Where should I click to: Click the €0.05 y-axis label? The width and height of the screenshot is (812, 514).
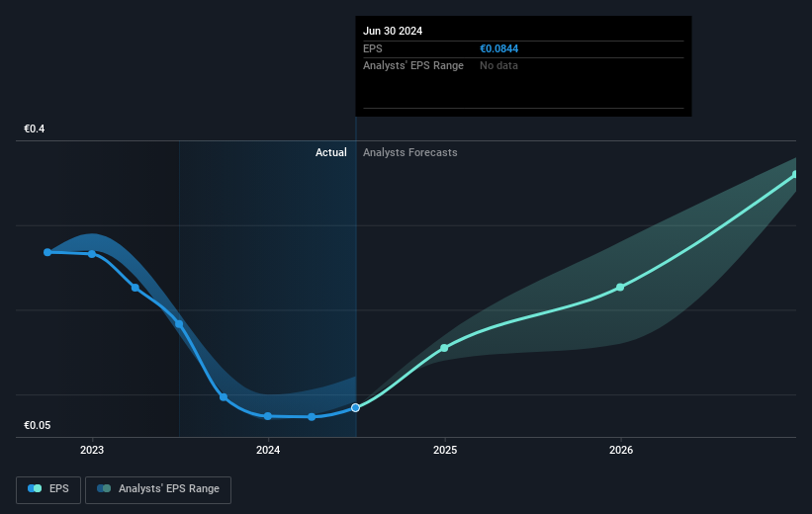[38, 425]
